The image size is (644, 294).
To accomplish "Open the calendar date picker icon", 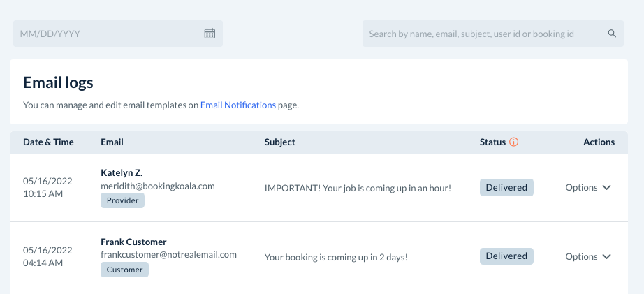I will pyautogui.click(x=210, y=34).
